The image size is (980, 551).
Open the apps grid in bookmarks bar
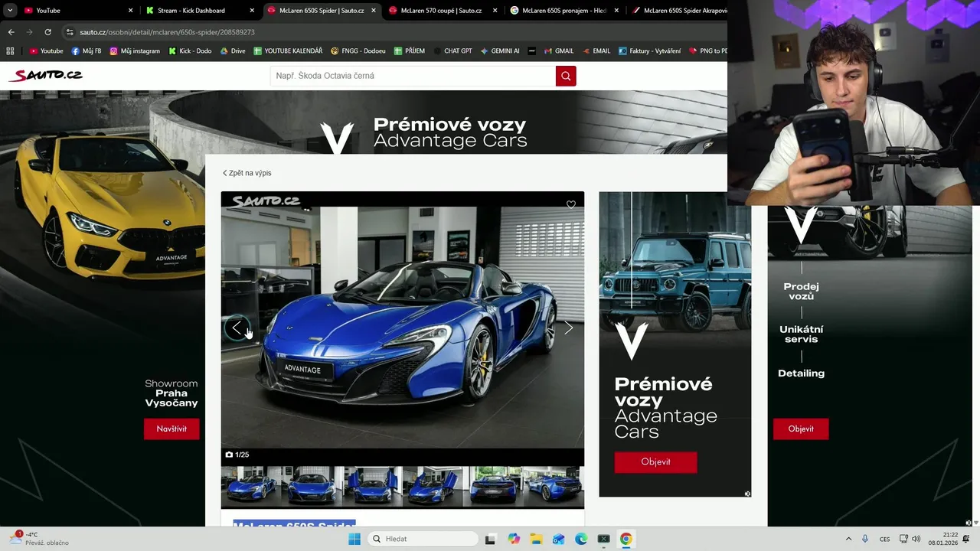[10, 51]
